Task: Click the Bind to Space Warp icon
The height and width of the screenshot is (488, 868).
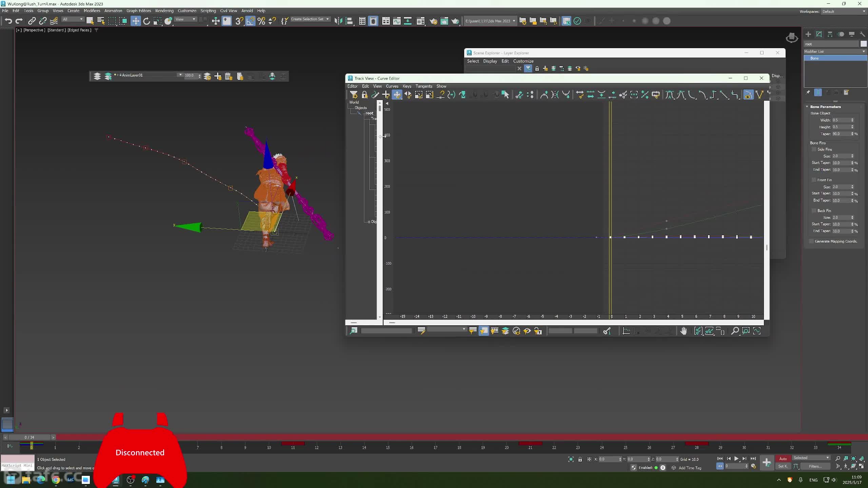Action: [x=54, y=21]
